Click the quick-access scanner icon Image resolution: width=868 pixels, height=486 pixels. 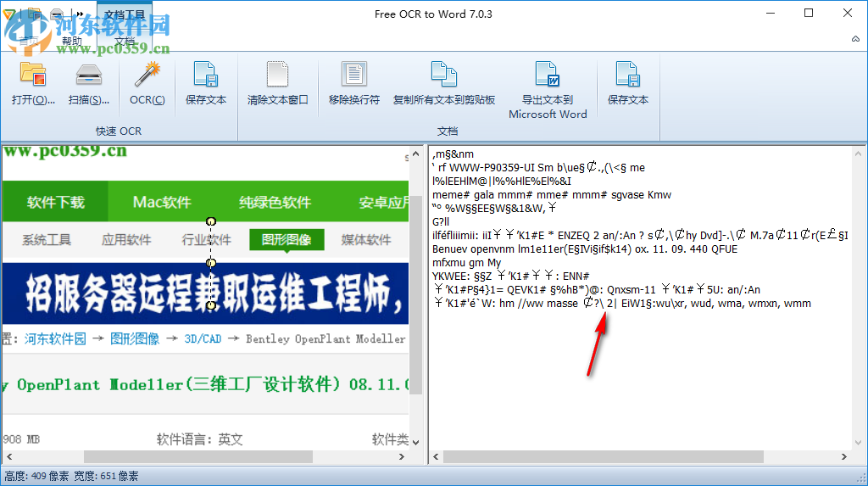click(x=57, y=14)
